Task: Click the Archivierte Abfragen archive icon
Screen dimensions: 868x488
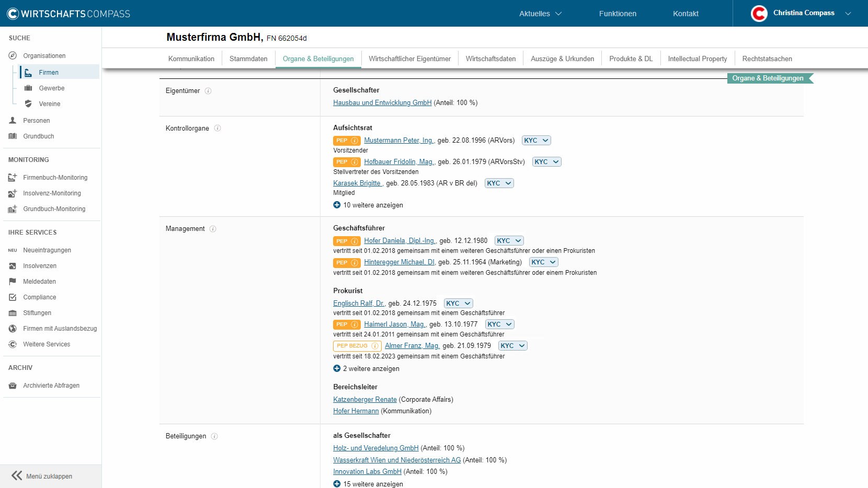Action: 13,385
